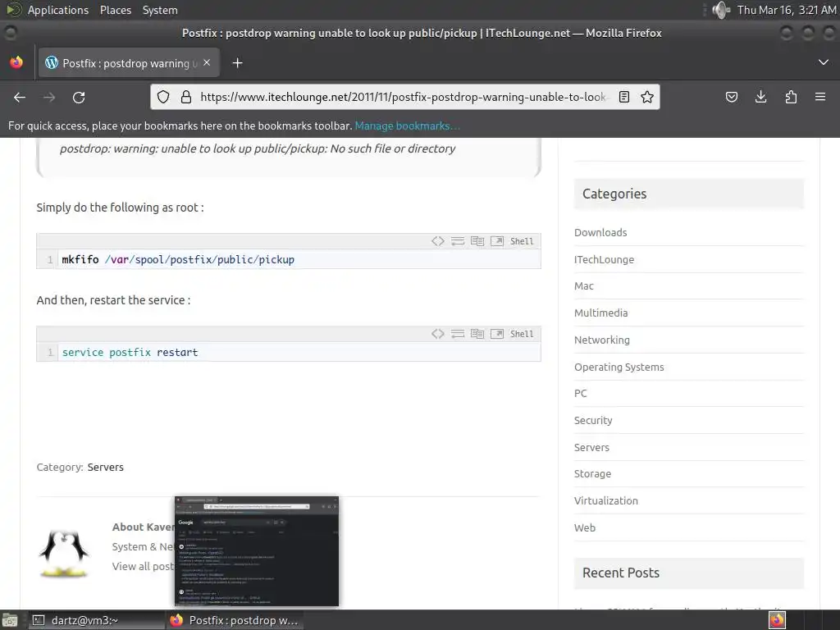The height and width of the screenshot is (630, 840).
Task: Open the Security category
Action: [x=593, y=421]
